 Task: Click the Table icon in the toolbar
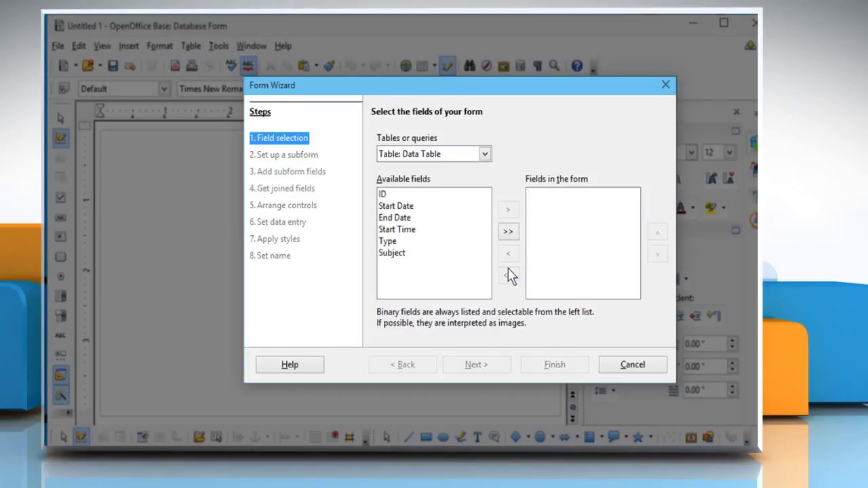422,66
